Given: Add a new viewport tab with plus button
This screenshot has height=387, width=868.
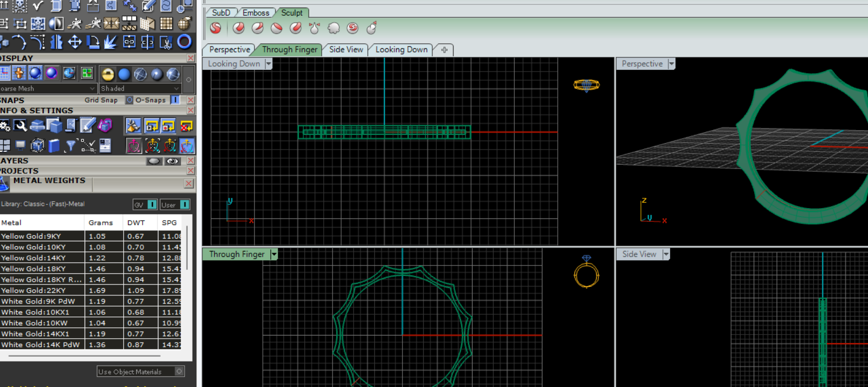Looking at the screenshot, I should pyautogui.click(x=444, y=50).
